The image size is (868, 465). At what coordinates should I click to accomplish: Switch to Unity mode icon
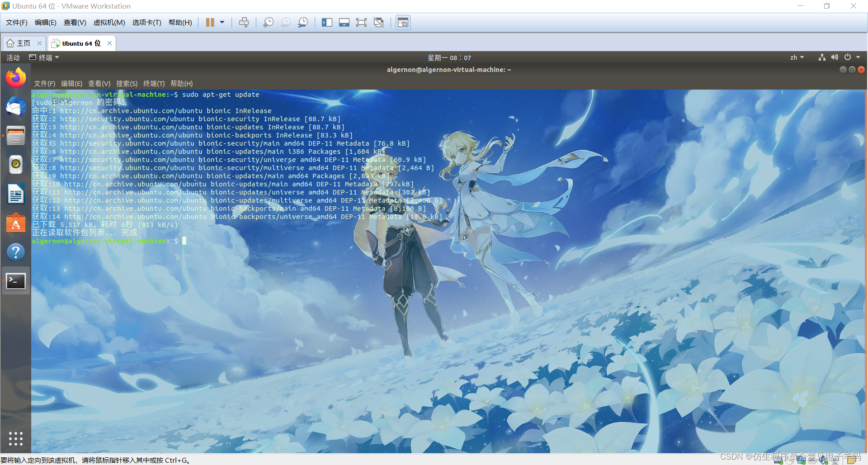pos(379,23)
